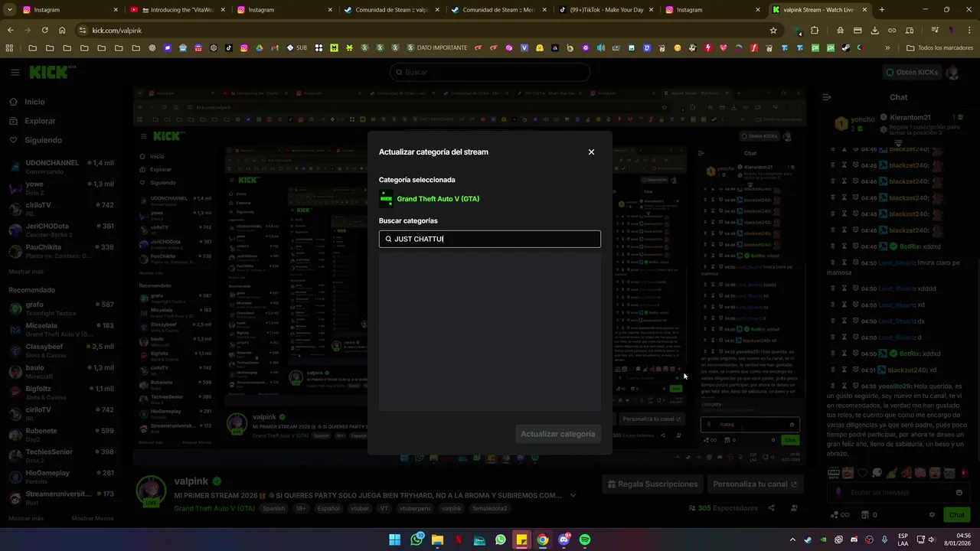The height and width of the screenshot is (551, 980).
Task: Click Personaliza tu canal button
Action: [755, 484]
